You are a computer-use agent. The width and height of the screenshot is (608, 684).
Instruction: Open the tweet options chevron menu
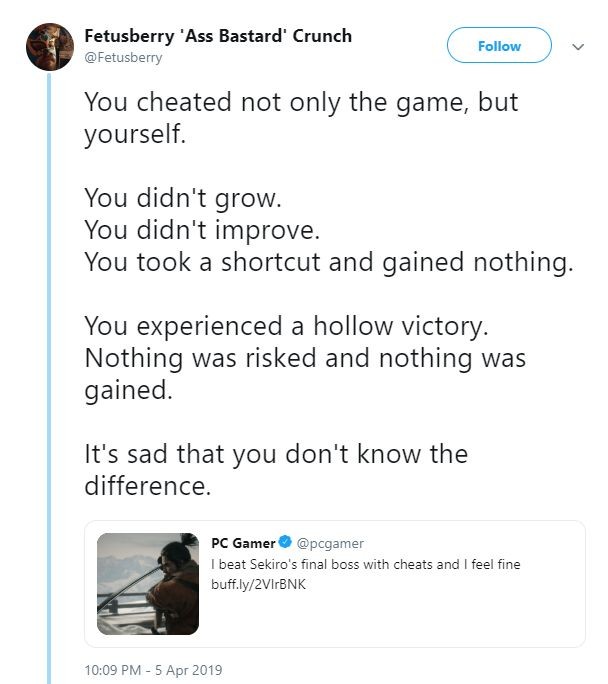pyautogui.click(x=576, y=46)
